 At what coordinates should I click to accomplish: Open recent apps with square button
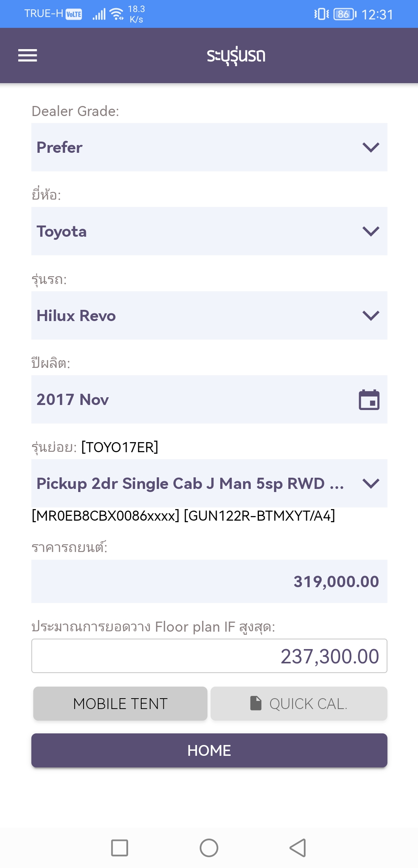tap(120, 848)
